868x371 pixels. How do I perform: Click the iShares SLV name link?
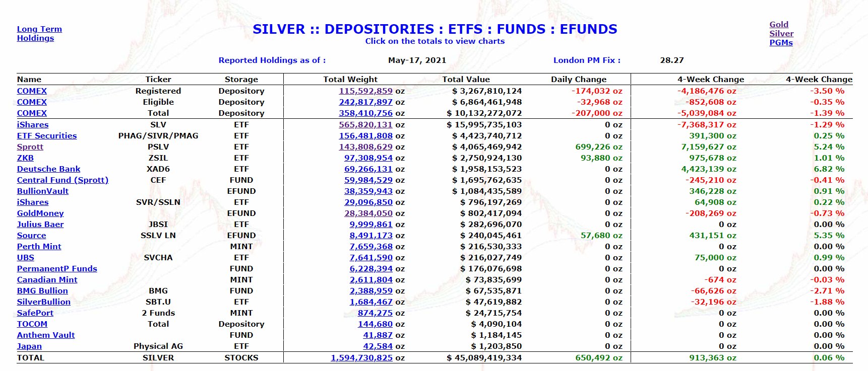(x=33, y=125)
